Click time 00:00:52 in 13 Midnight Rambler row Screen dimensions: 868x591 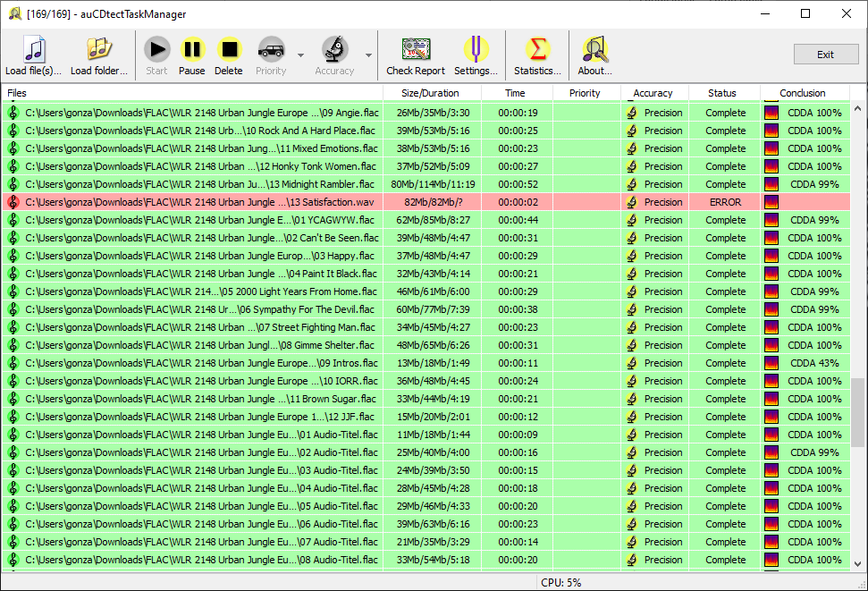coord(518,184)
